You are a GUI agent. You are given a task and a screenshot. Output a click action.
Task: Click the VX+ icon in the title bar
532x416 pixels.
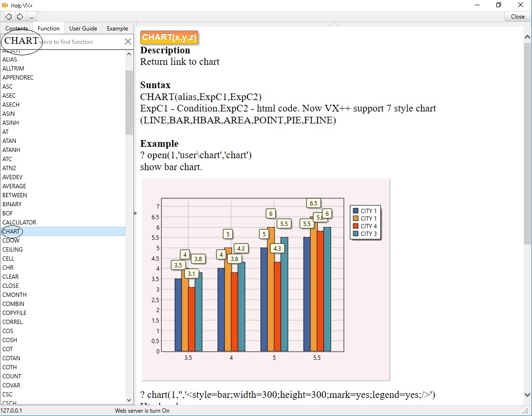pyautogui.click(x=6, y=5)
